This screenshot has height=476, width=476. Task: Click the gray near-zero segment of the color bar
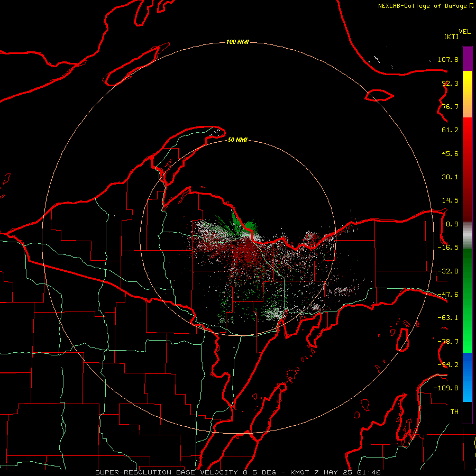[467, 235]
